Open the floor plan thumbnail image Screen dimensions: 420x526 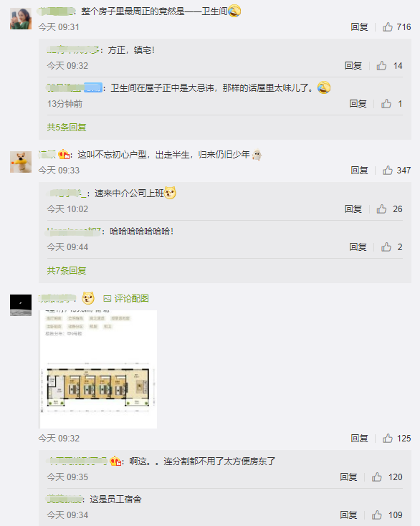pyautogui.click(x=98, y=369)
